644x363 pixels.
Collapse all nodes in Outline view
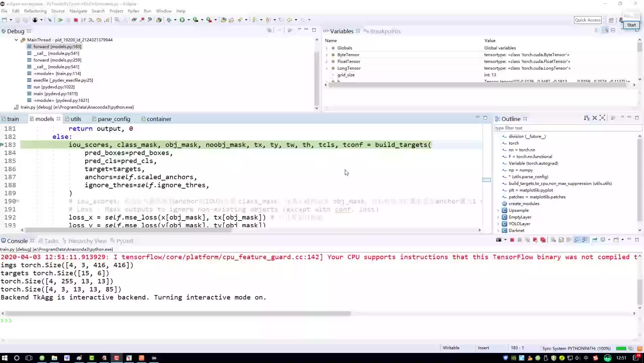coord(595,118)
